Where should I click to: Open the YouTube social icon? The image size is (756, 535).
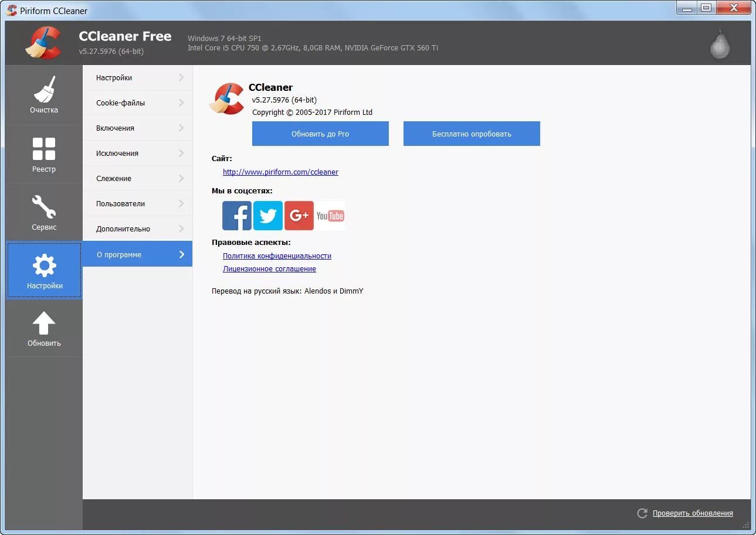(330, 216)
